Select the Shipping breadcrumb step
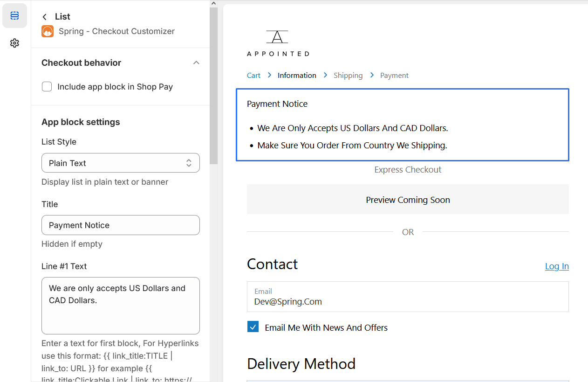588x382 pixels. (348, 75)
